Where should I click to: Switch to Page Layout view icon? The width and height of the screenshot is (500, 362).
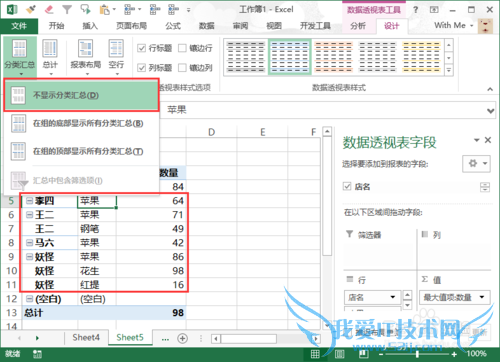click(339, 354)
